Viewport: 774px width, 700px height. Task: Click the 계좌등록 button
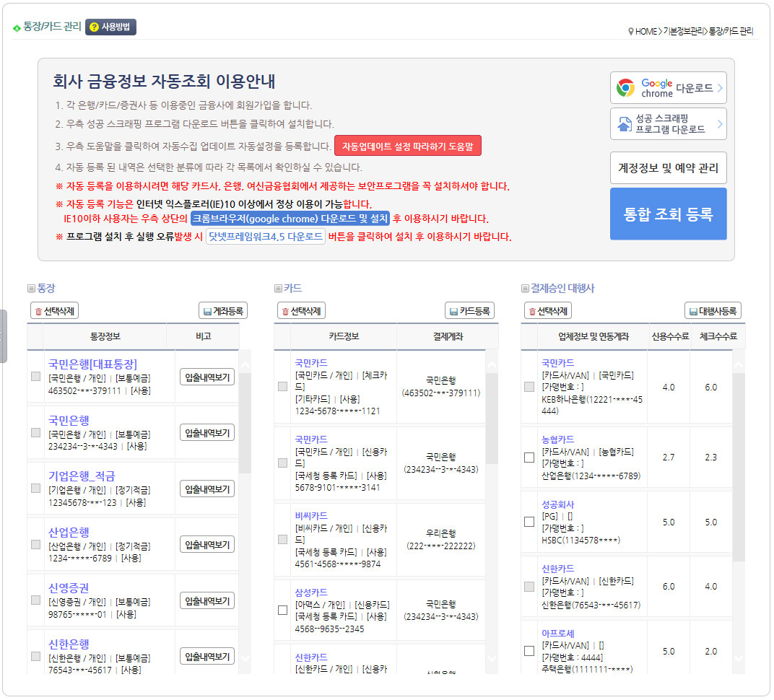[x=223, y=311]
